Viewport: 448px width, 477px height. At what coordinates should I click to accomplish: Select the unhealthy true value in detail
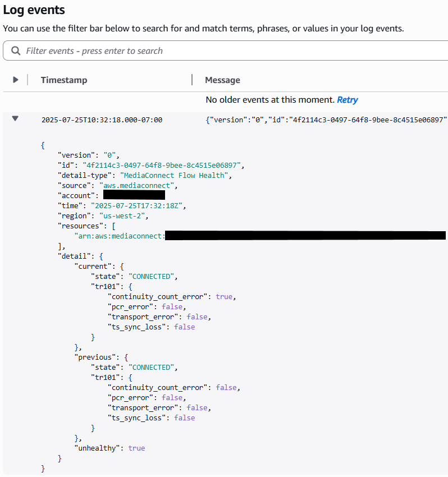136,448
